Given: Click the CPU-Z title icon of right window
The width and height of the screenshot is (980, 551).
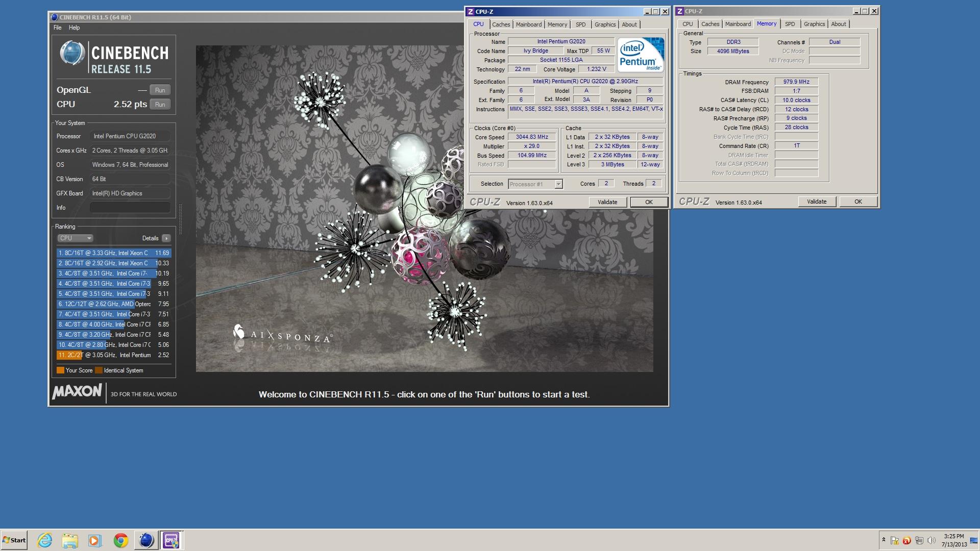Looking at the screenshot, I should (x=679, y=11).
